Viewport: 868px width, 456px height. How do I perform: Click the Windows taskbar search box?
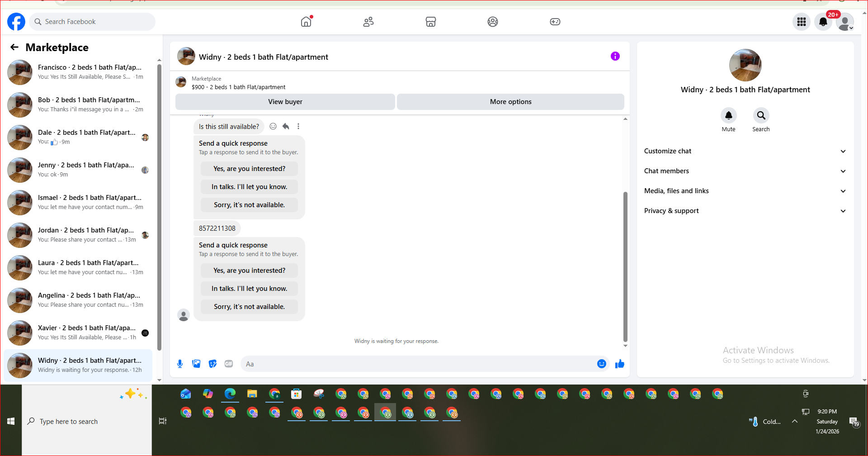point(87,421)
